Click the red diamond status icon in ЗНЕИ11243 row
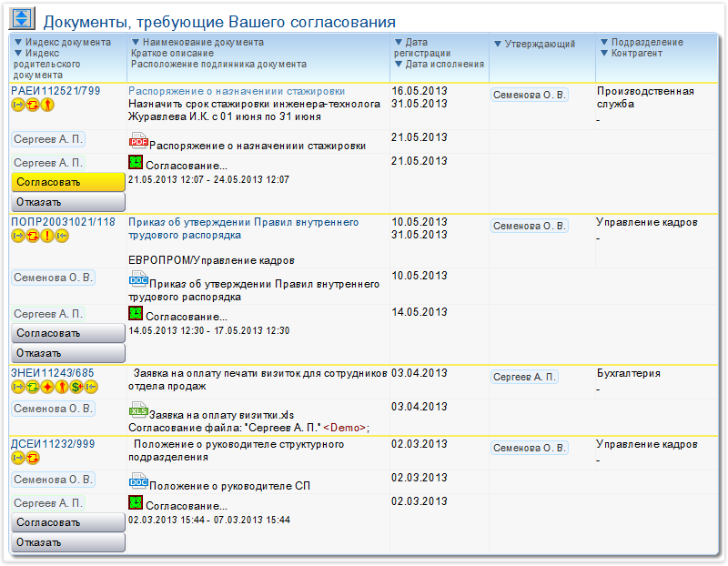The image size is (728, 566). (x=47, y=387)
